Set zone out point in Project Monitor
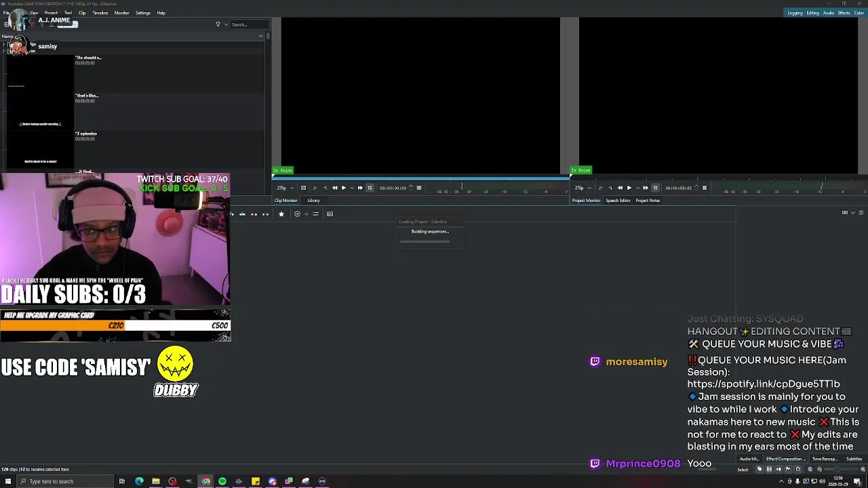868x488 pixels. pyautogui.click(x=610, y=188)
